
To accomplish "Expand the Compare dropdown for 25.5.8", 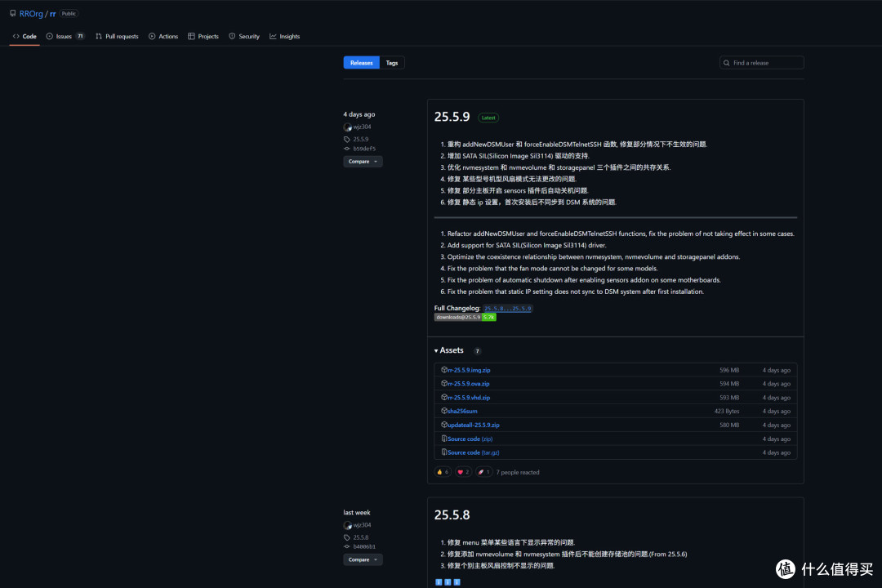I will pos(363,560).
